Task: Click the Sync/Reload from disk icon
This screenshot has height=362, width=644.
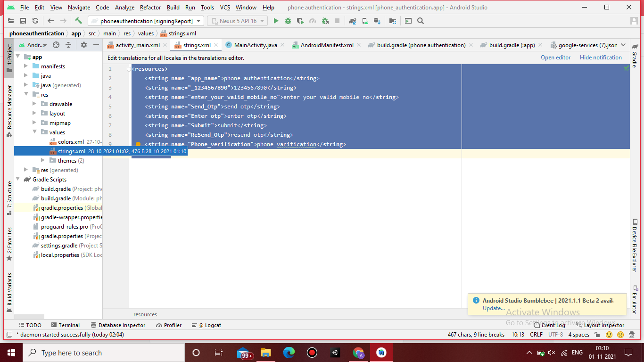Action: click(35, 21)
